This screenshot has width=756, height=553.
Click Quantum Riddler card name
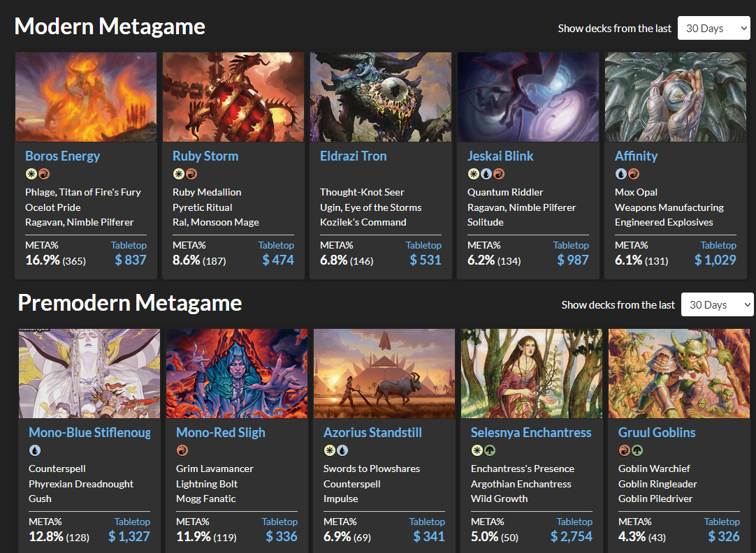(x=505, y=192)
